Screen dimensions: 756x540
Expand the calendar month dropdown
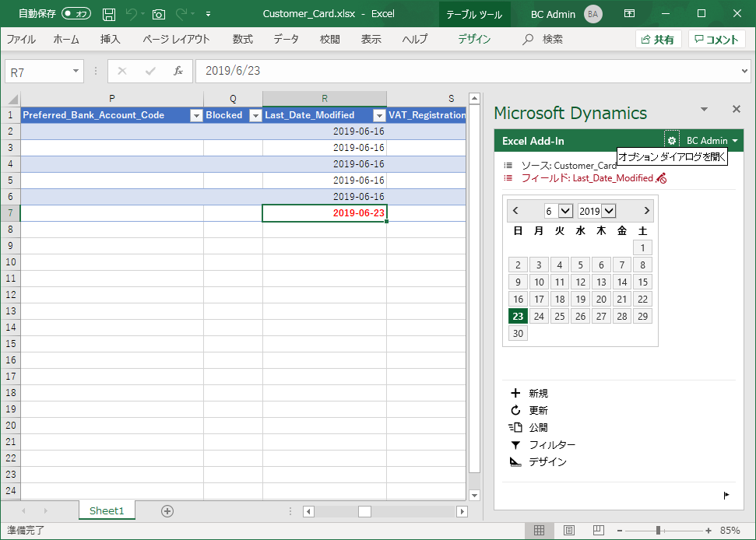pos(565,211)
